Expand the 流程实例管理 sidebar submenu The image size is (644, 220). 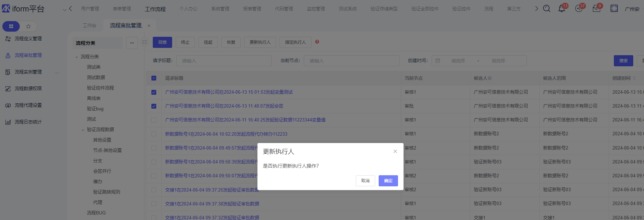57,72
